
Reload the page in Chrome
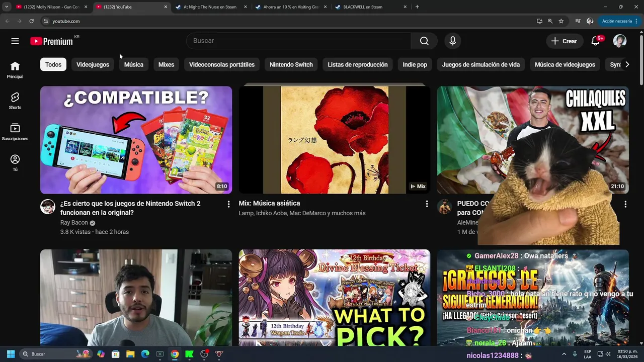(x=31, y=21)
